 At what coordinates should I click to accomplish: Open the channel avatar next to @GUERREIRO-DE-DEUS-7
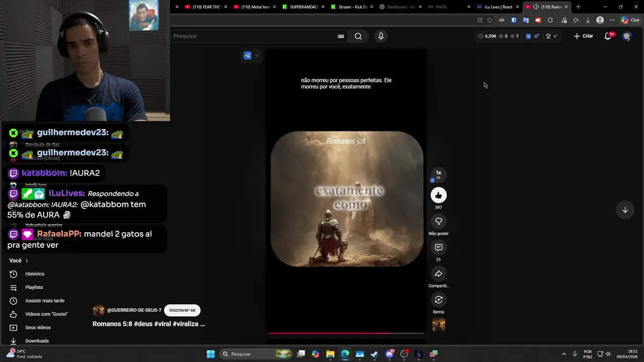point(99,310)
